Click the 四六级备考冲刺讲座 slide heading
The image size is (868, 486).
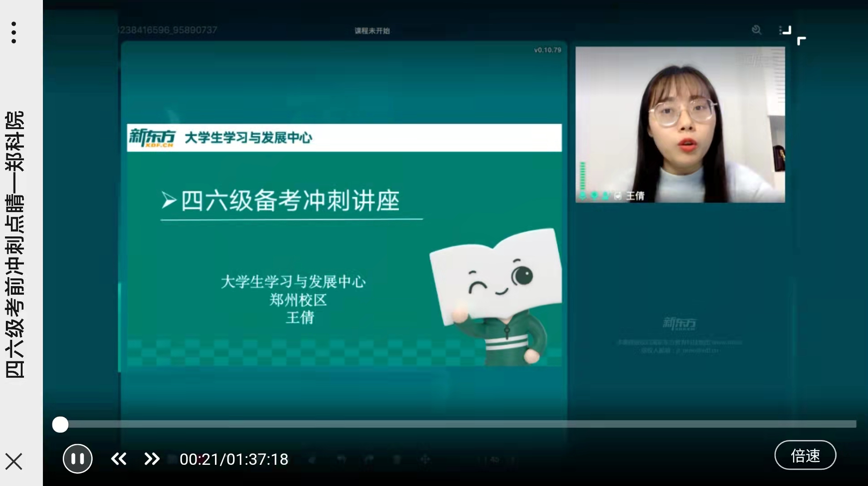[290, 200]
